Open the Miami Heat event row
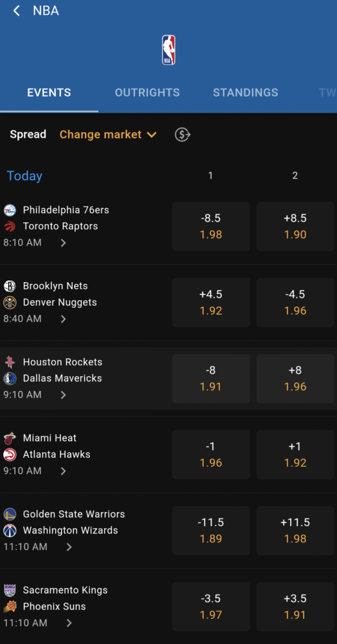This screenshot has width=337, height=644. (84, 455)
